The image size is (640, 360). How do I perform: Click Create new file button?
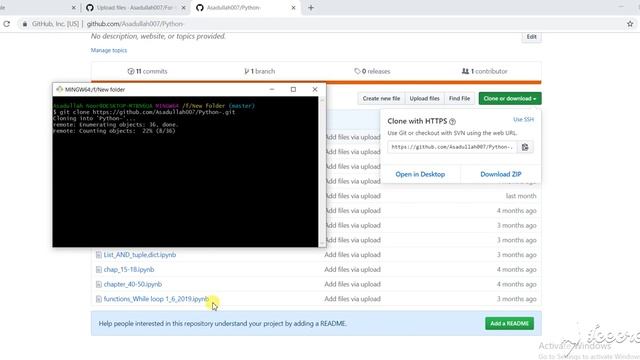(381, 98)
